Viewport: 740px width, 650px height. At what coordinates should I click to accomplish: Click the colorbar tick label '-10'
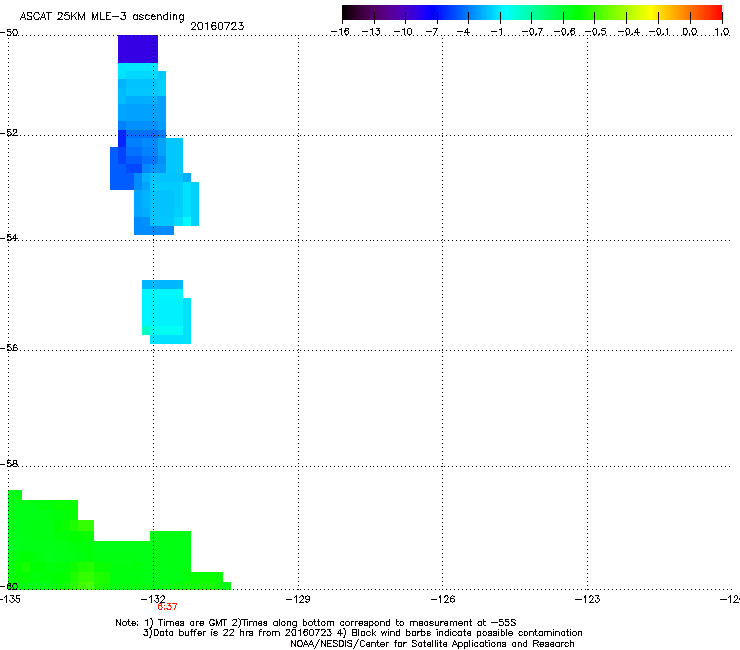(403, 32)
